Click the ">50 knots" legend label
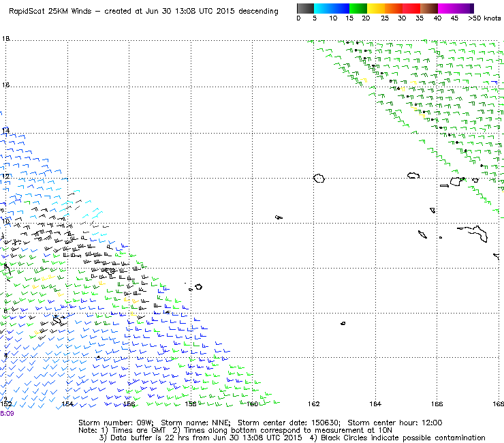The height and width of the screenshot is (443, 504). click(x=484, y=18)
